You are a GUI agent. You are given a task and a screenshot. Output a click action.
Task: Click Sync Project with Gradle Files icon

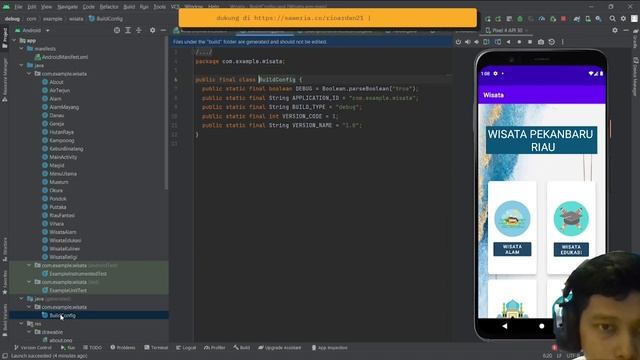tap(577, 19)
